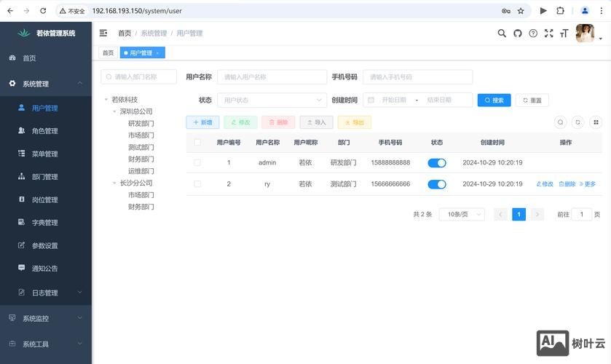
Task: Click the 开始日期 date field
Action: tap(394, 100)
